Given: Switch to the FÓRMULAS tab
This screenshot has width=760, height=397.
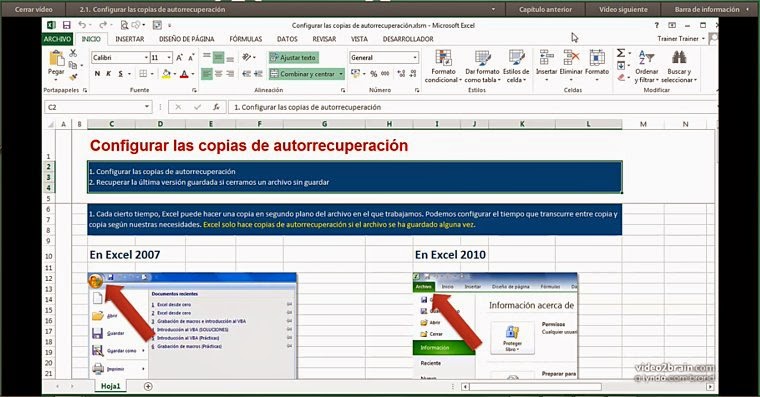Looking at the screenshot, I should [246, 39].
